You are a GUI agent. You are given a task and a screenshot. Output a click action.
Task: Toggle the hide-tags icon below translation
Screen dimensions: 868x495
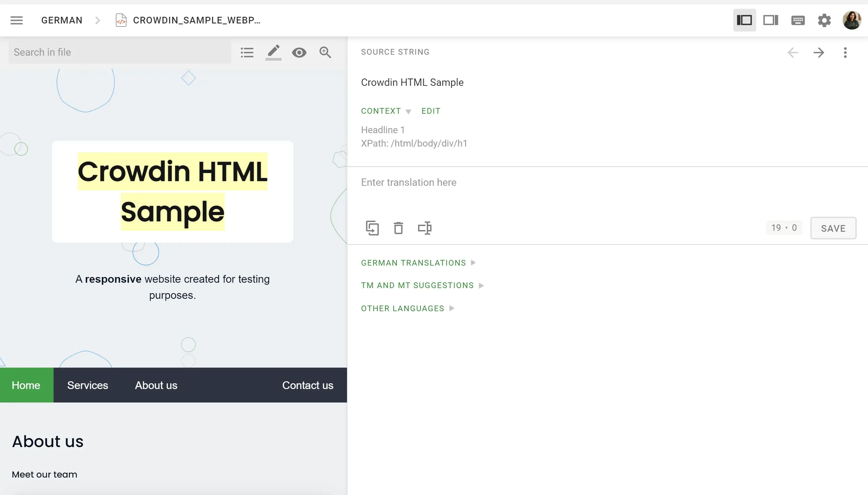coord(424,228)
